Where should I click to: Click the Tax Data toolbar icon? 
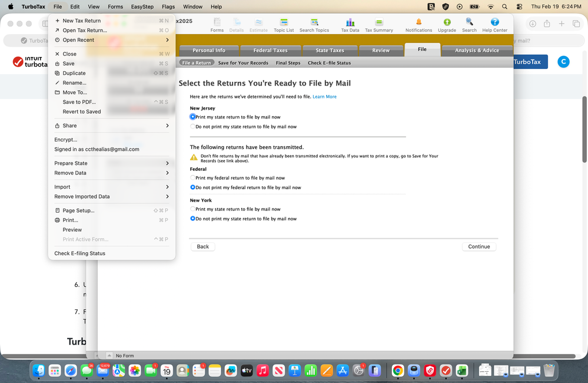350,22
